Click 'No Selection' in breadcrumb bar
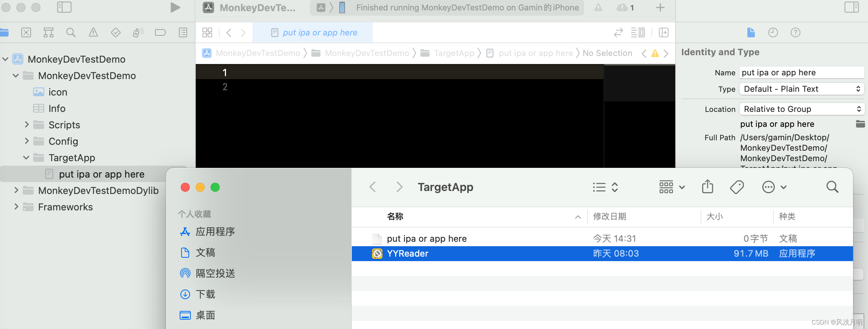 (607, 53)
